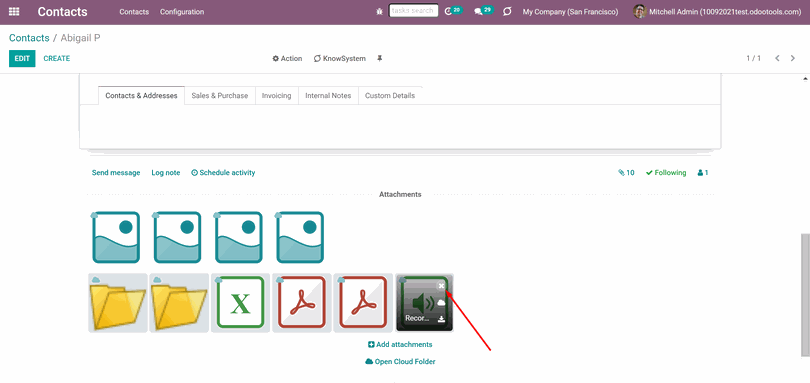Click the speaker icon of the audio attachment
Viewport: 810px width, 383px height.
[424, 302]
